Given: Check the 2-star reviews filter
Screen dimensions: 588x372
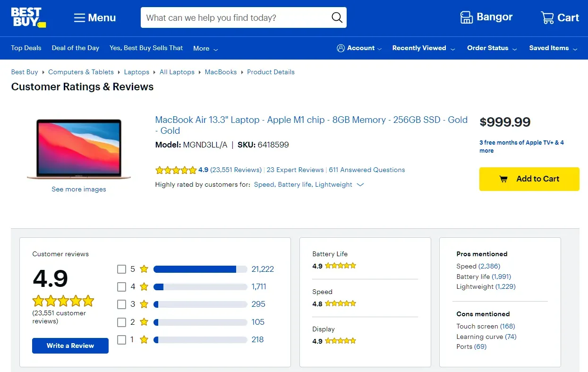Looking at the screenshot, I should point(121,322).
